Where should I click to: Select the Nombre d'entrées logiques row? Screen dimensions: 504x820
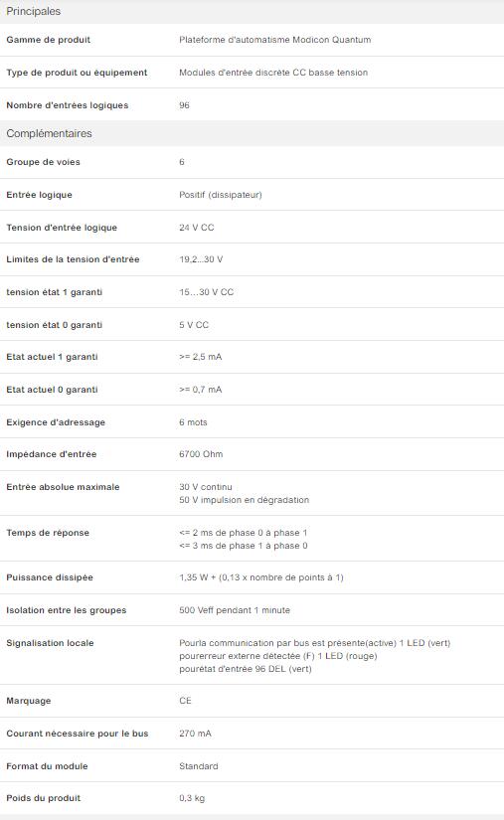[x=252, y=105]
